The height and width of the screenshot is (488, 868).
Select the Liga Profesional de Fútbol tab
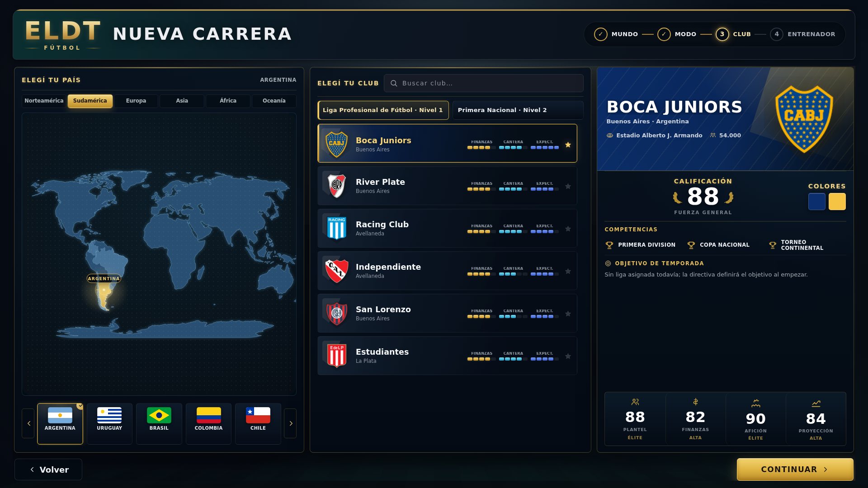[383, 110]
